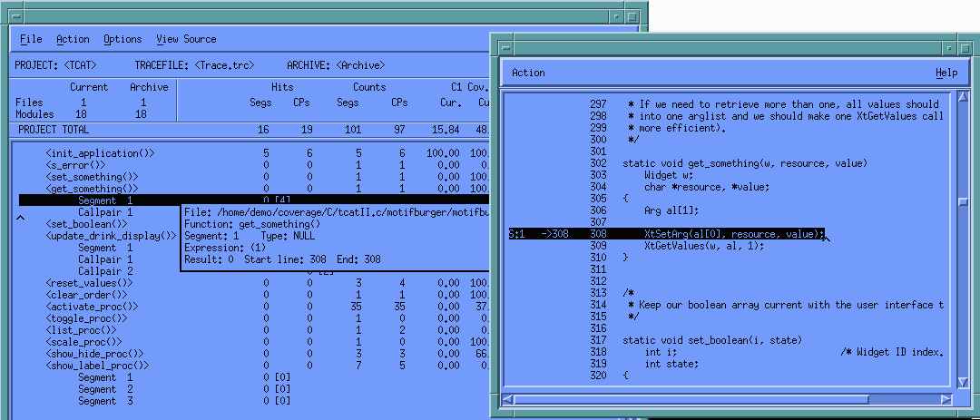
Task: Click the source viewer scroll left arrow
Action: (x=508, y=397)
